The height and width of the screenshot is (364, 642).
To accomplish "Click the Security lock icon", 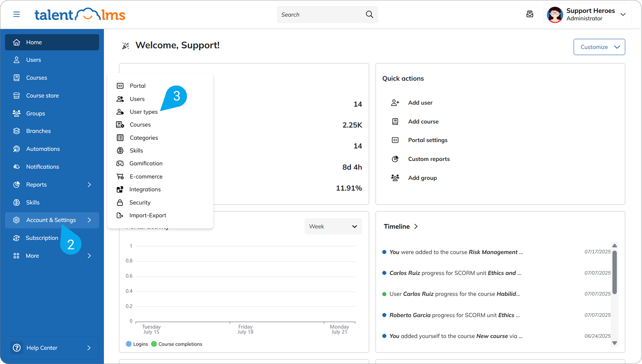I will pyautogui.click(x=120, y=202).
